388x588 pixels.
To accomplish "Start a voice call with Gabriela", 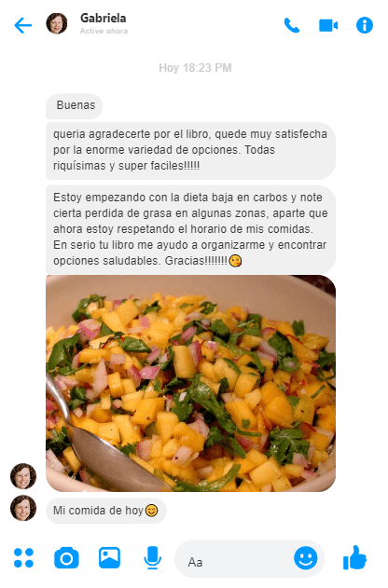I will click(x=292, y=25).
